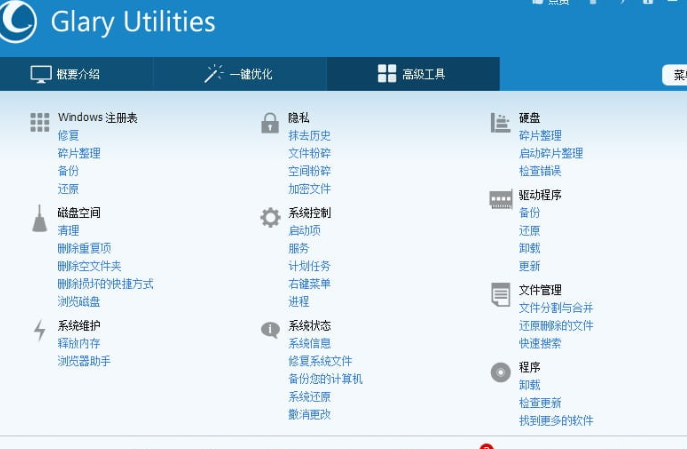
Task: Click the 系统控制 gear icon
Action: [270, 217]
